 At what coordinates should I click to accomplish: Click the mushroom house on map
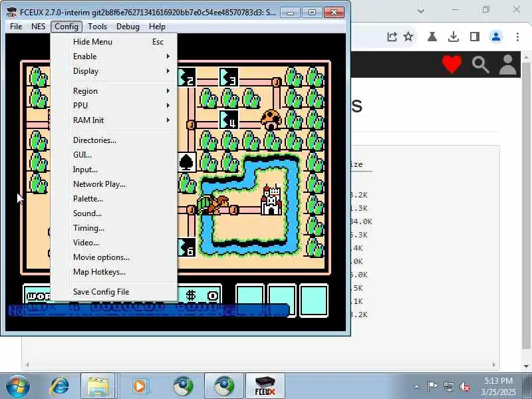click(271, 120)
